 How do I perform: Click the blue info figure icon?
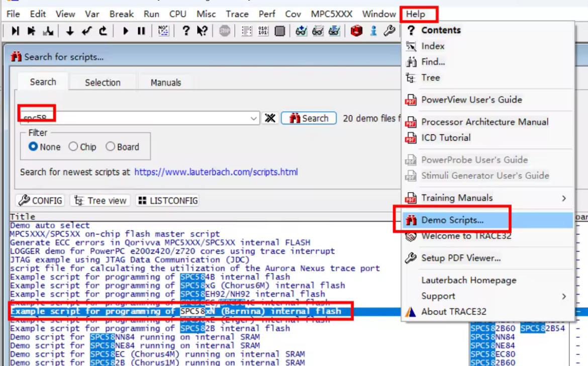[373, 31]
